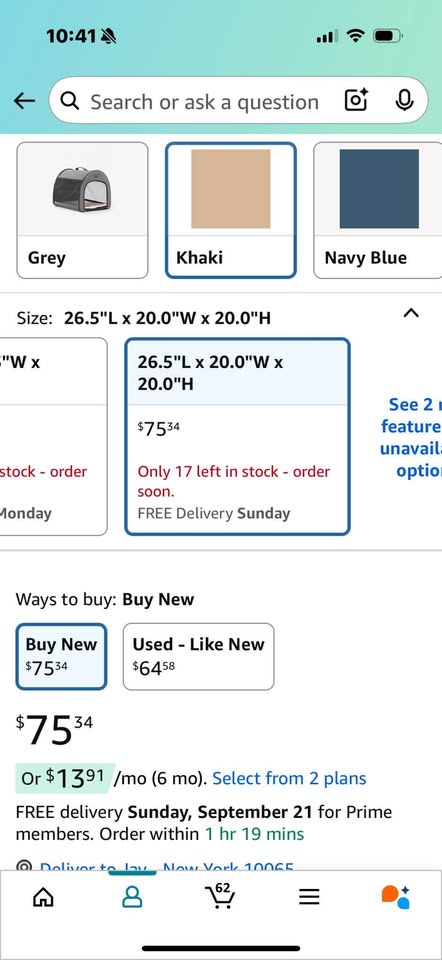This screenshot has width=442, height=960.
Task: Tap the microphone voice search icon
Action: (x=403, y=100)
